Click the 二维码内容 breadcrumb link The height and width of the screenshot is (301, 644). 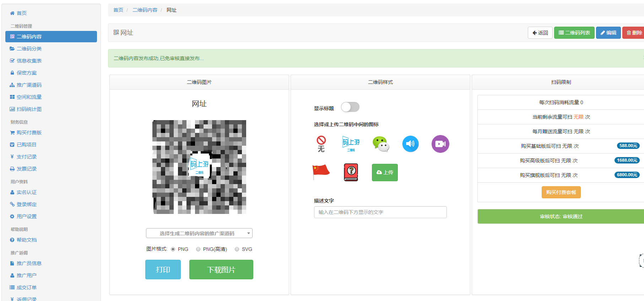(145, 10)
